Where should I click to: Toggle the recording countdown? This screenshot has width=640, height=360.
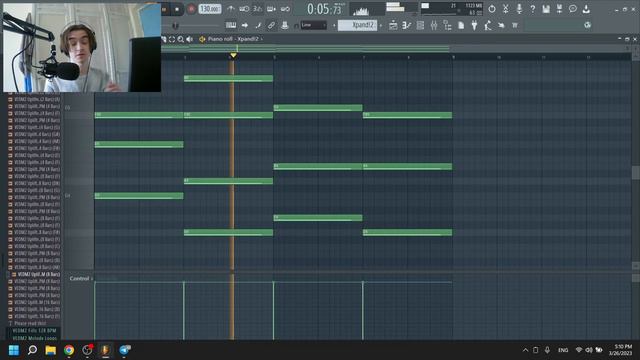pos(258,9)
